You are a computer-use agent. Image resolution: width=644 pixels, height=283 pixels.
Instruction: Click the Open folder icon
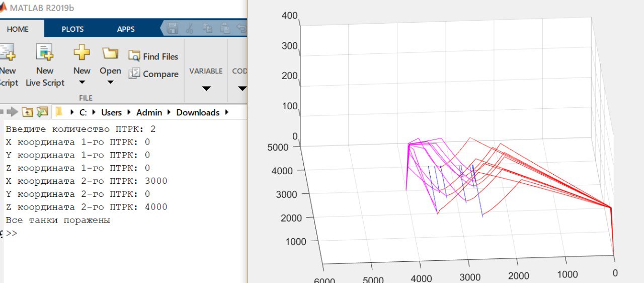coord(110,53)
